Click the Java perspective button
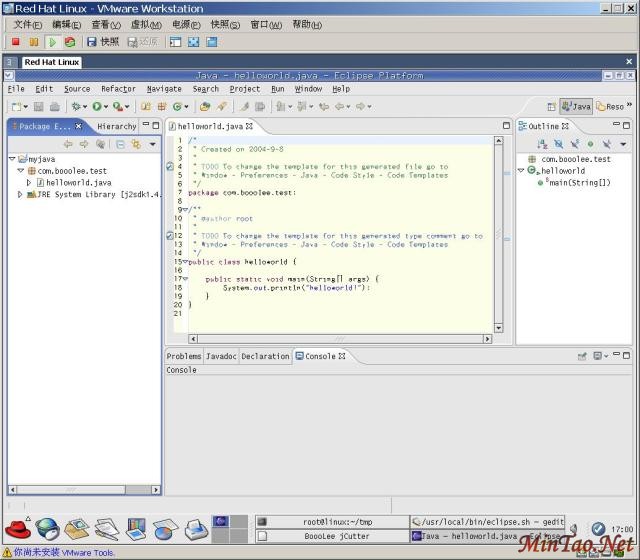 575,106
